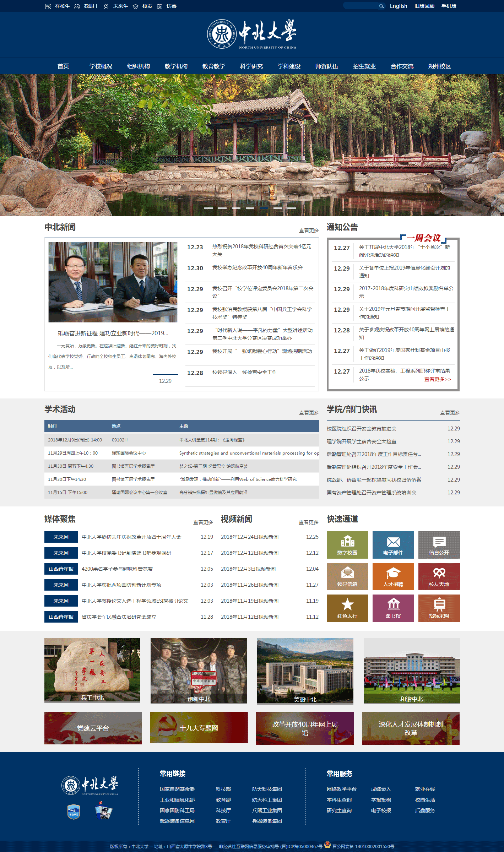Click the red 查看更多>> in 通知公告
The image size is (504, 852).
(438, 379)
